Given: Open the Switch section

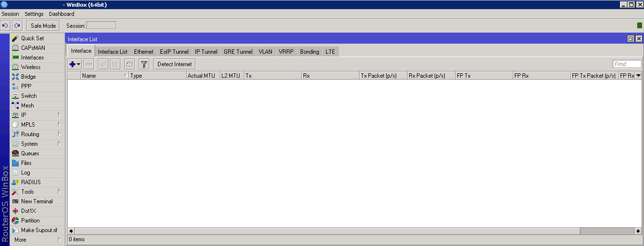Looking at the screenshot, I should point(37,96).
